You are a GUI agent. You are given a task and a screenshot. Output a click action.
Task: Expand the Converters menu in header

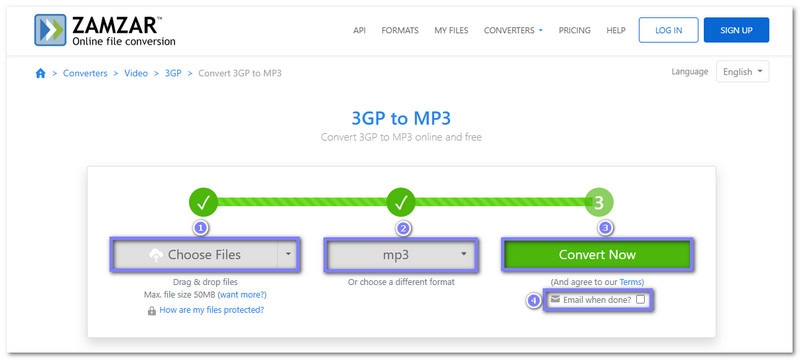point(513,31)
